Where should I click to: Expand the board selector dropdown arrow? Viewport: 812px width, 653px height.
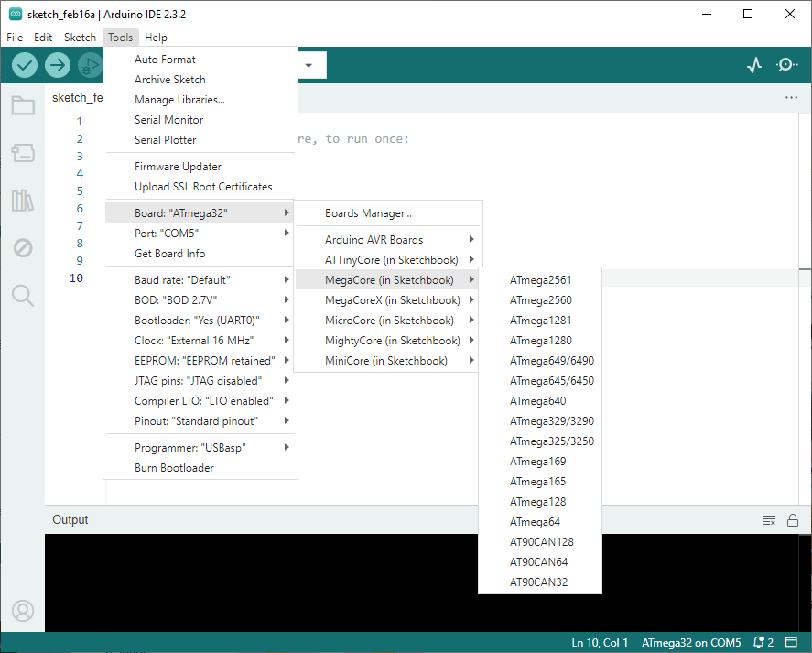309,65
